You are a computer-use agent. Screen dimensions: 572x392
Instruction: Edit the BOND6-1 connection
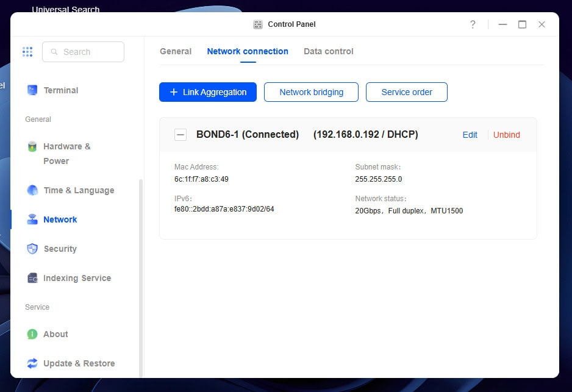click(470, 135)
